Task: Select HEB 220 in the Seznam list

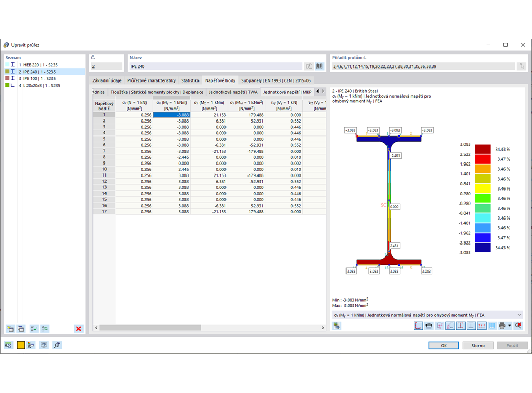Action: click(45, 65)
